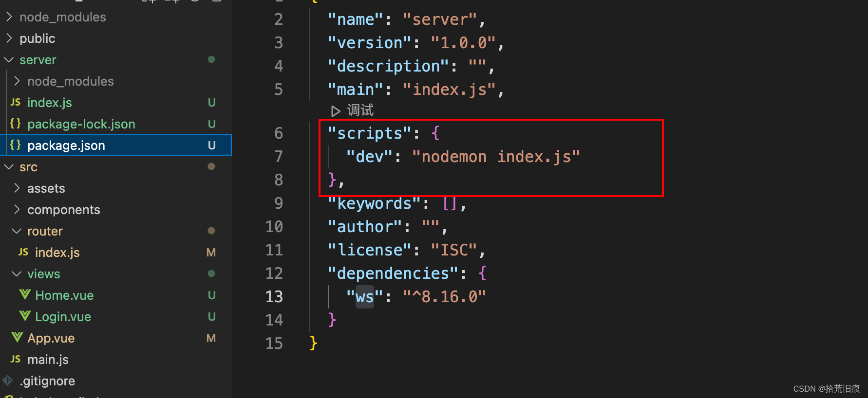Click the "server" name value
The width and height of the screenshot is (868, 398).
point(440,19)
